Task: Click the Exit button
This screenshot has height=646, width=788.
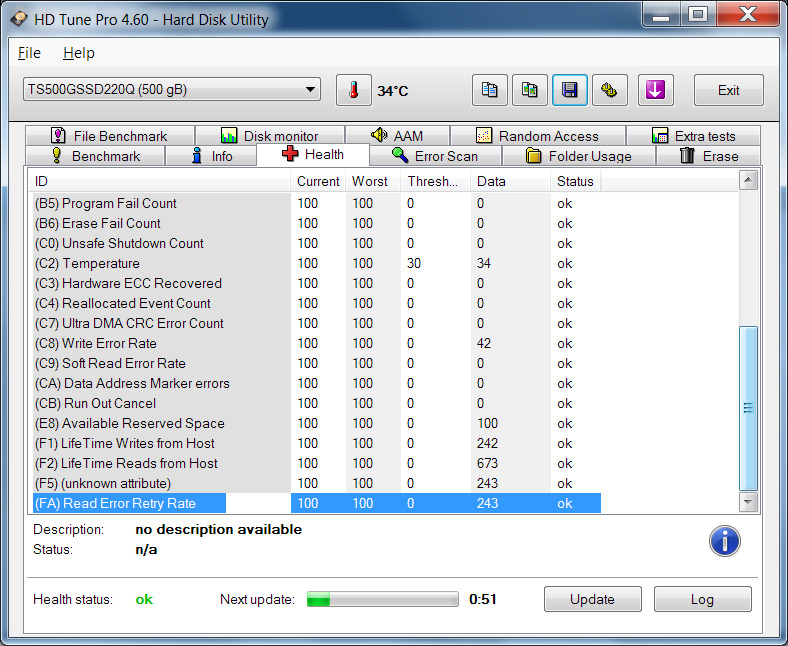Action: tap(729, 90)
